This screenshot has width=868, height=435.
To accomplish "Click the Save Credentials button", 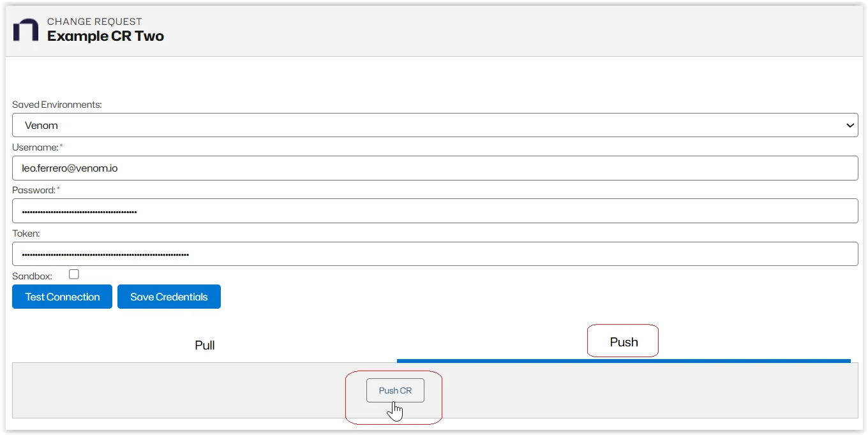I will click(169, 297).
